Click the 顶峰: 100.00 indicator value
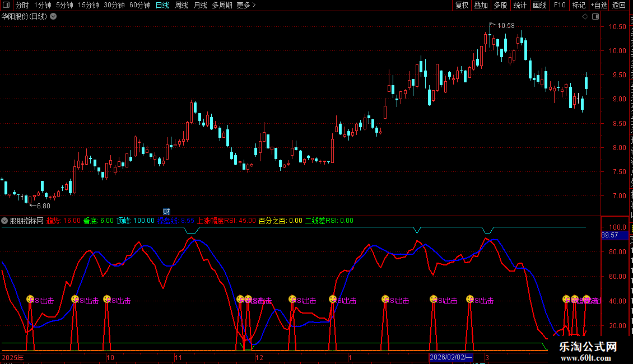The width and height of the screenshot is (633, 364). tap(136, 221)
